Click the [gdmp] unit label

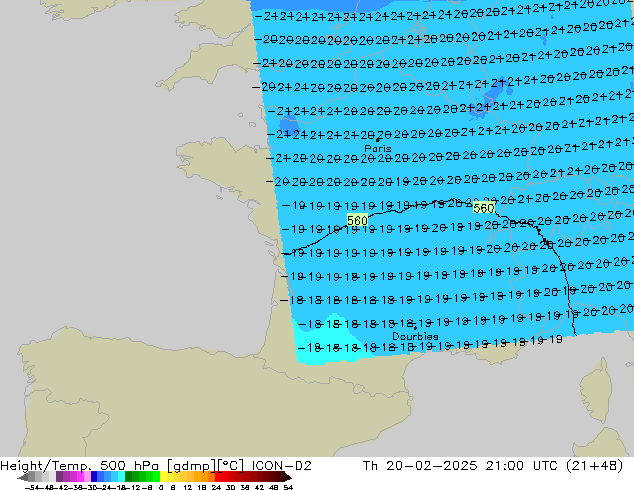click(191, 466)
